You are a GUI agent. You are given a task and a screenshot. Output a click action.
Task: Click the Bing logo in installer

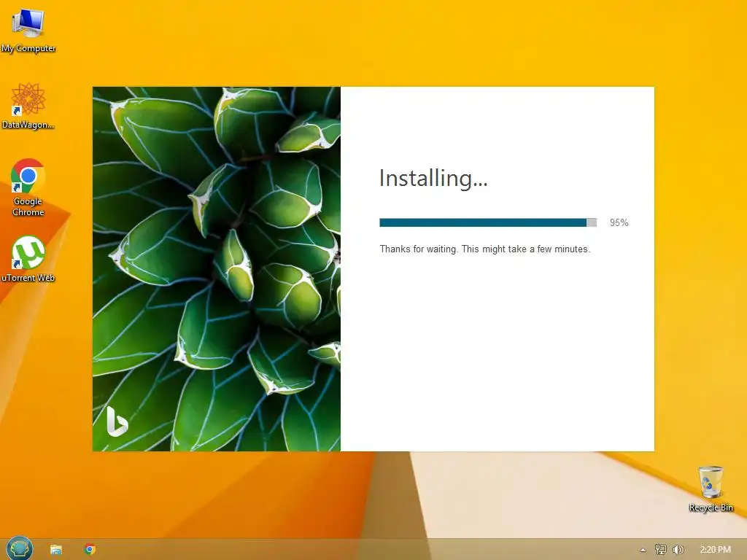(117, 421)
